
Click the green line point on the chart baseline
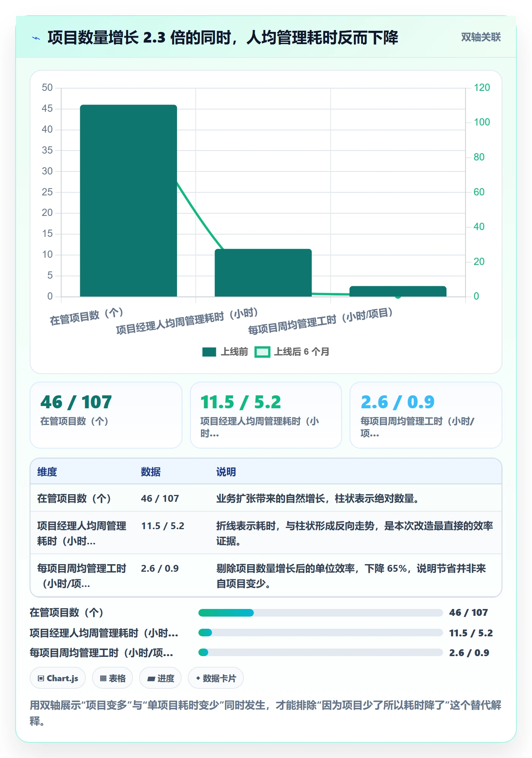click(x=398, y=296)
